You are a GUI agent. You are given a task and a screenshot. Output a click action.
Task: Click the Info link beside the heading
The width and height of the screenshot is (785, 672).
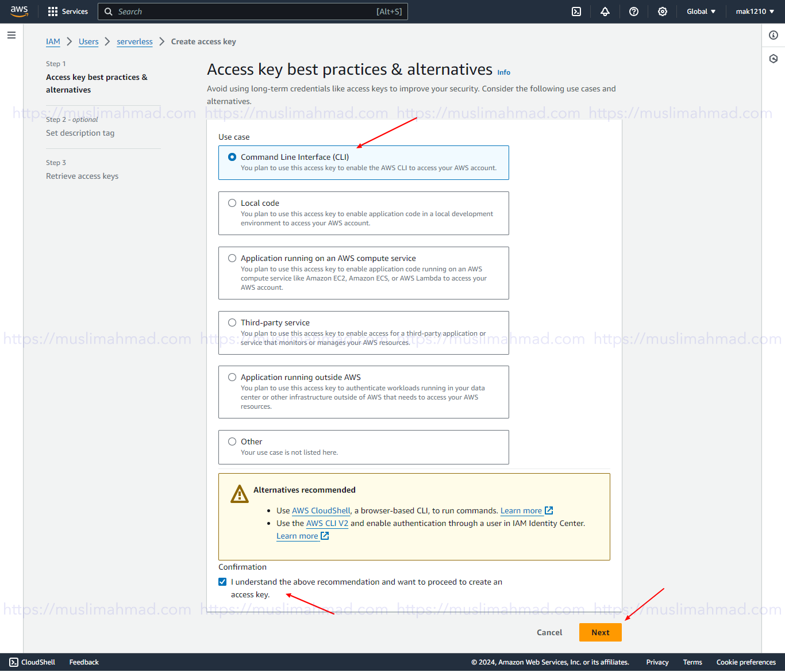tap(504, 72)
